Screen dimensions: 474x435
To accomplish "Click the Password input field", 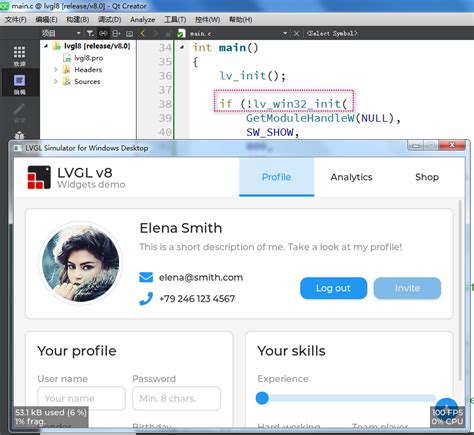I will click(x=176, y=398).
